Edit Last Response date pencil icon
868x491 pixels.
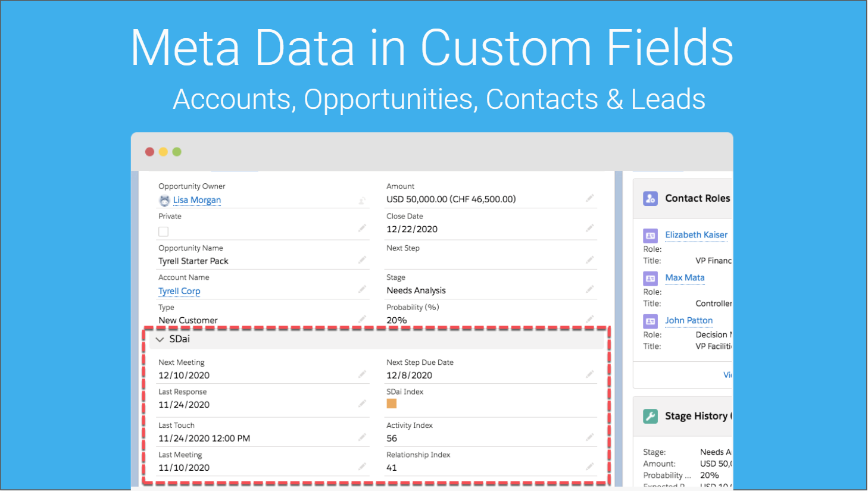362,404
